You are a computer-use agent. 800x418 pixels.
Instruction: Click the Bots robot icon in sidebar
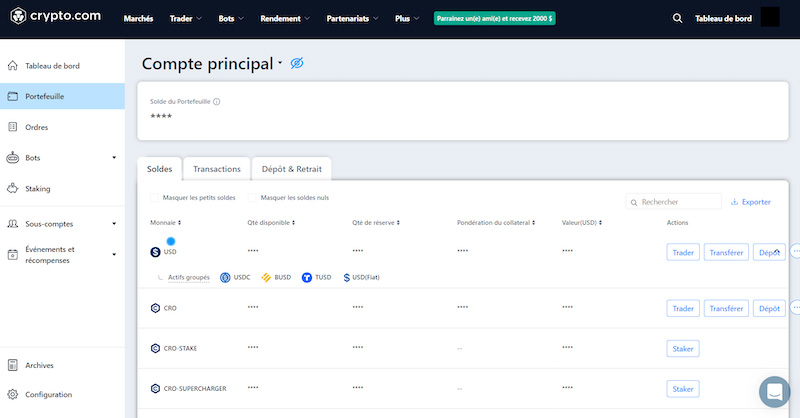[x=13, y=158]
